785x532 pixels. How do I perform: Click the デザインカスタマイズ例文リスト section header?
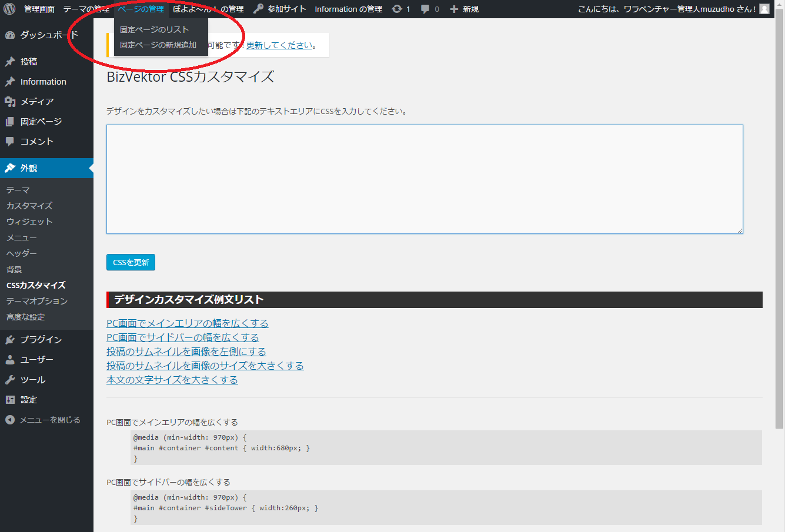point(435,300)
